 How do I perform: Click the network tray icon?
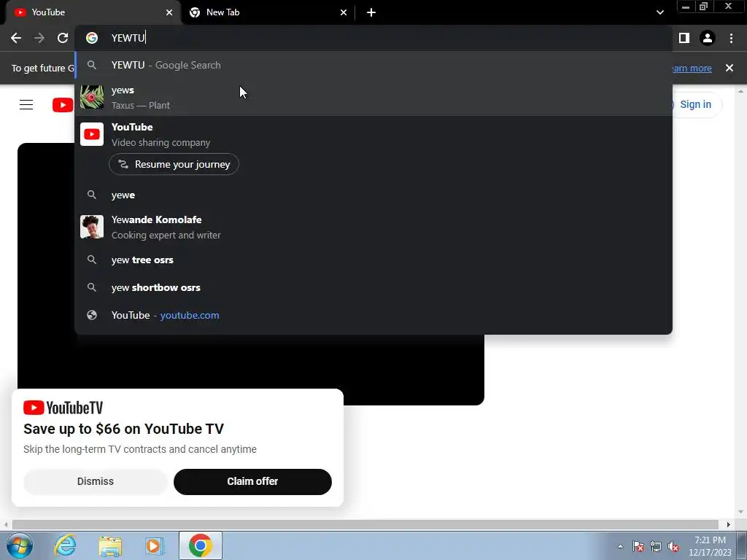656,546
